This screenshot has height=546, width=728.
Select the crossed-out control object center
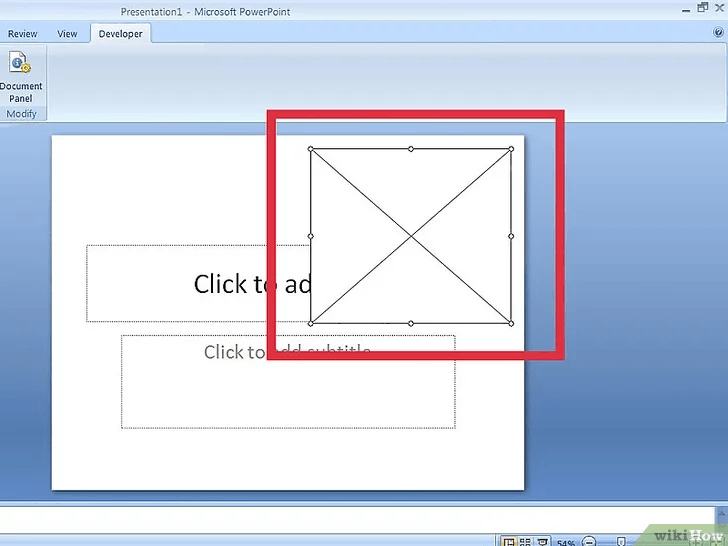point(411,236)
